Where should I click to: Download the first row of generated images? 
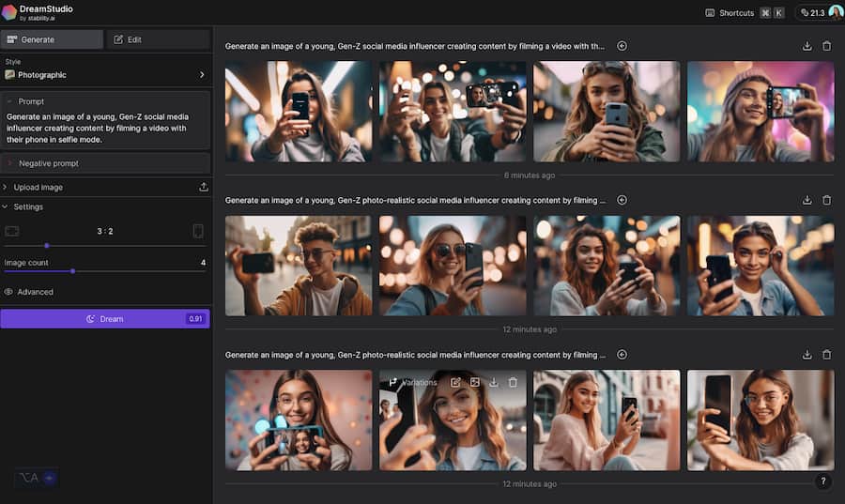point(807,46)
